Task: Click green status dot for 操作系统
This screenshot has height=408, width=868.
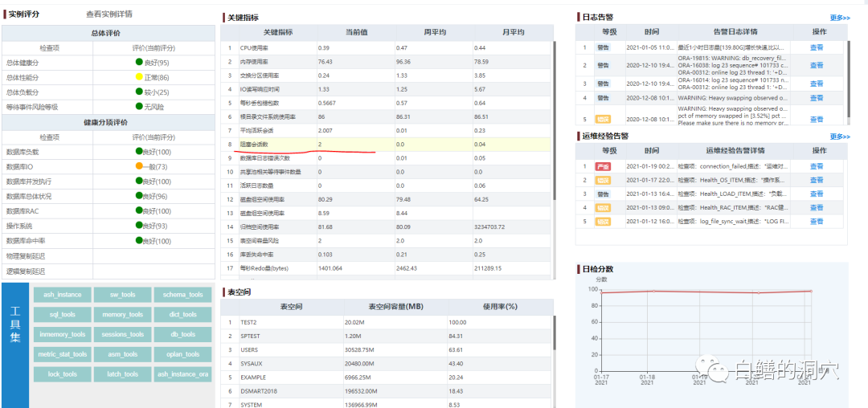Action: click(139, 226)
